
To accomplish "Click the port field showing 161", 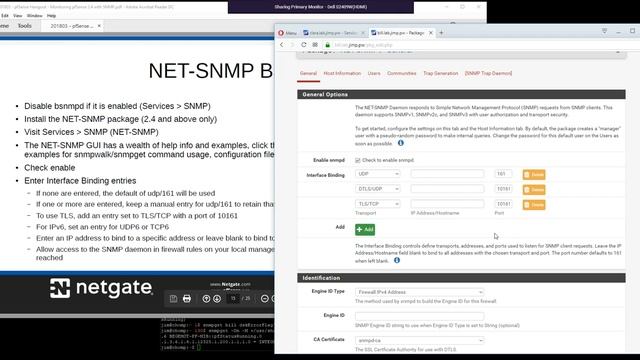I will coord(503,174).
